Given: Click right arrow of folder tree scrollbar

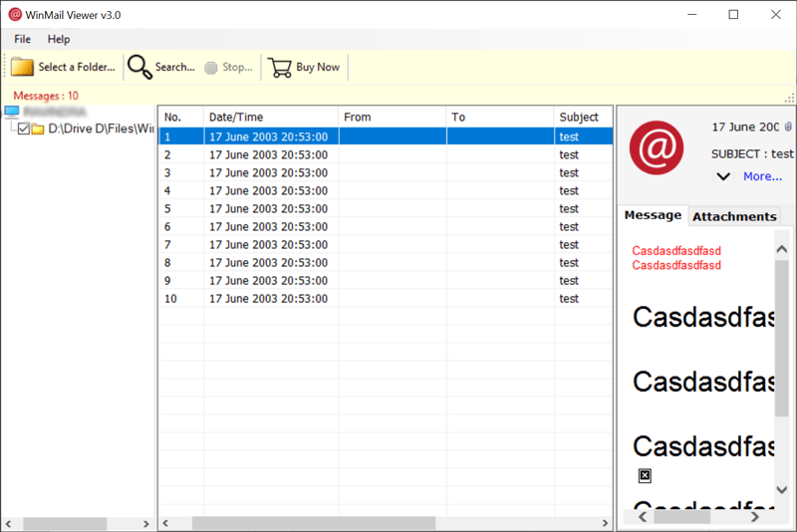Looking at the screenshot, I should pos(145,523).
